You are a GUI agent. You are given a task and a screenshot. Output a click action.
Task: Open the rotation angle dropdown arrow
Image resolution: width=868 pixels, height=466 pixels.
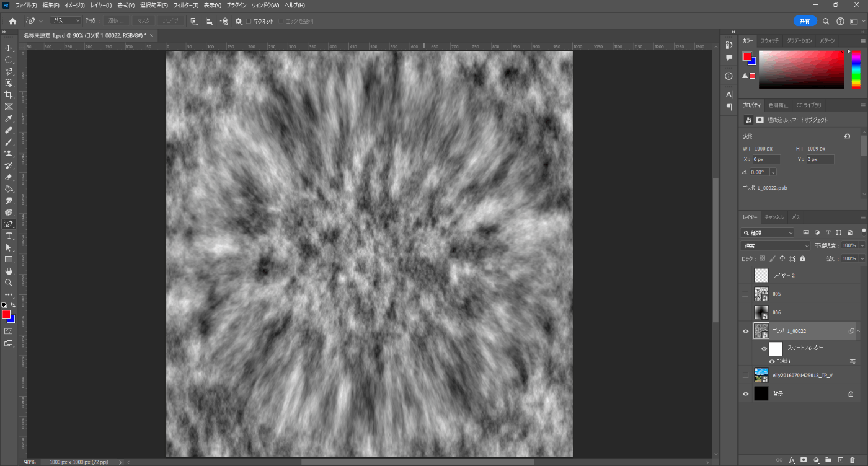pos(773,172)
